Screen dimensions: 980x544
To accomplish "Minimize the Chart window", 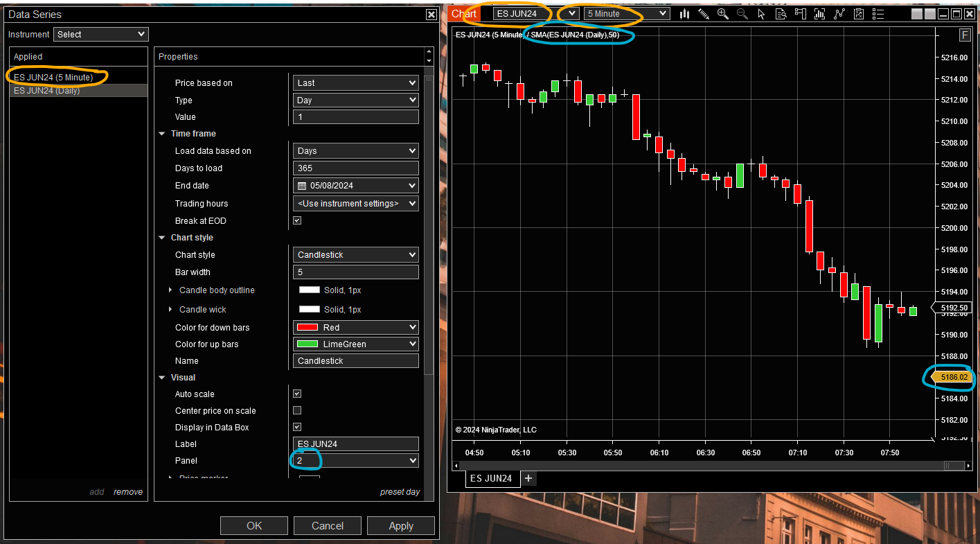I will [x=943, y=14].
